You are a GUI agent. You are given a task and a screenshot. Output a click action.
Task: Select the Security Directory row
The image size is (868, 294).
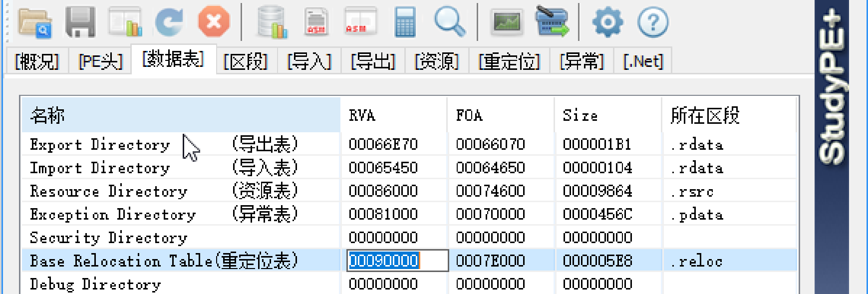tap(409, 238)
